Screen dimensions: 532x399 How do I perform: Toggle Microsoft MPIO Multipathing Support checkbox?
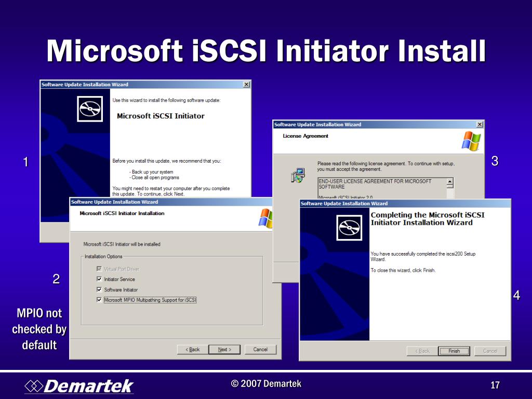[x=99, y=300]
